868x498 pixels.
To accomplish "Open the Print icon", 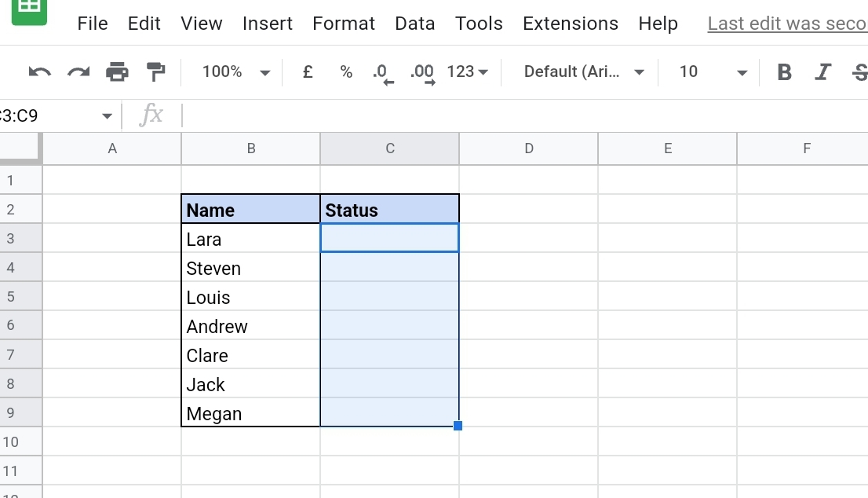I will [117, 71].
